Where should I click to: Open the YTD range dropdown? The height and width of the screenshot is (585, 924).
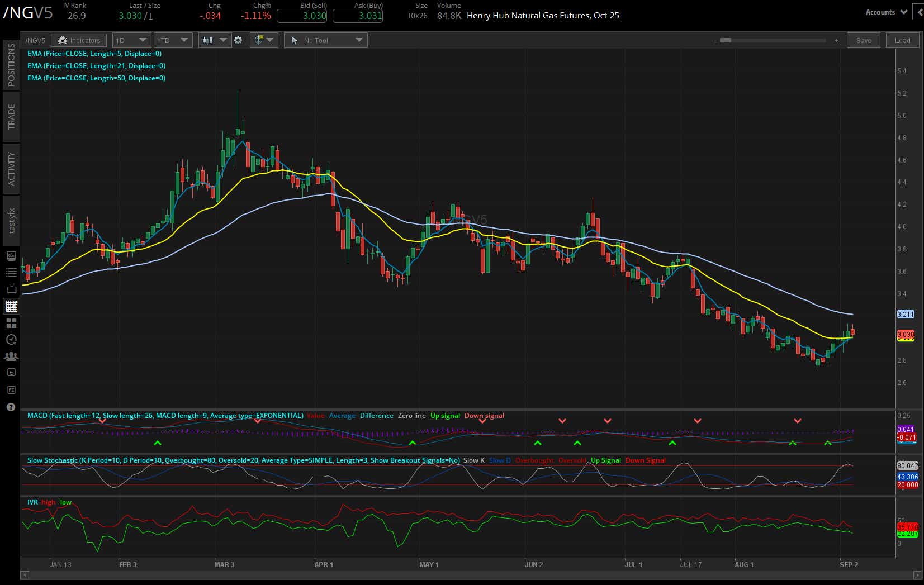173,40
